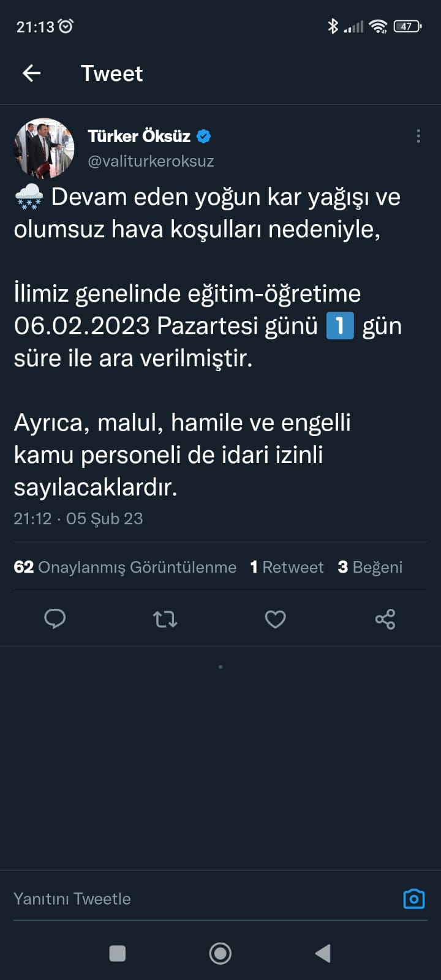Tap the back arrow at top left
The height and width of the screenshot is (980, 441).
[31, 73]
